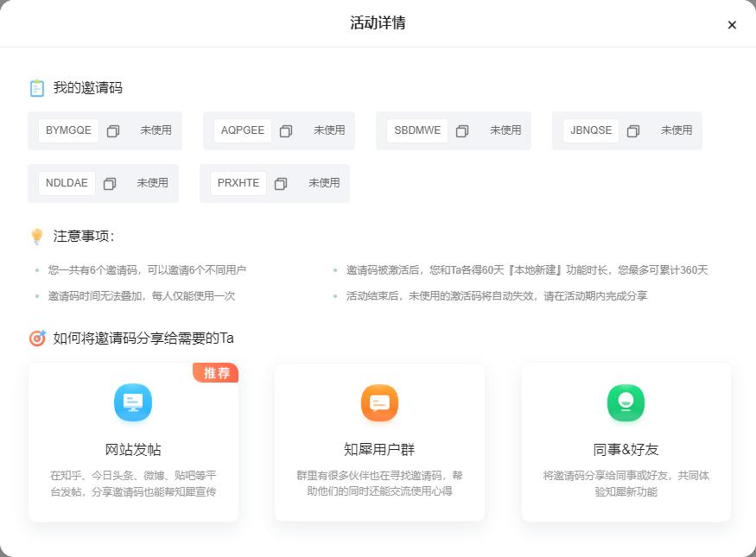The image size is (756, 557).
Task: Copy the invitation code PRXHTE
Action: (280, 183)
